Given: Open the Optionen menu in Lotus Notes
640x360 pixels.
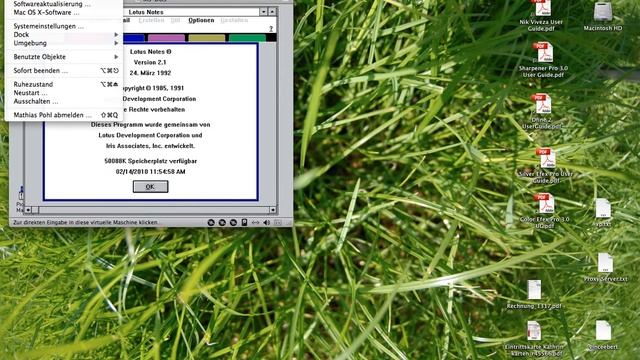Looking at the screenshot, I should pos(201,20).
